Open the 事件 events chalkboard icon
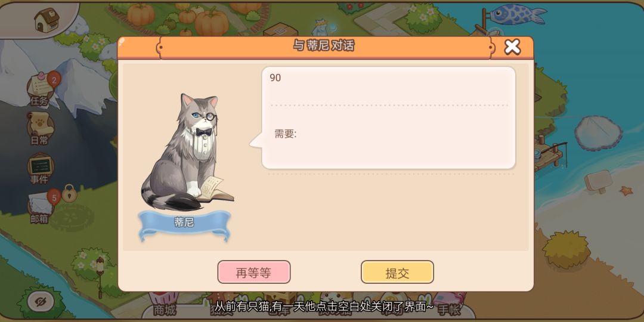The height and width of the screenshot is (322, 644). [x=40, y=168]
